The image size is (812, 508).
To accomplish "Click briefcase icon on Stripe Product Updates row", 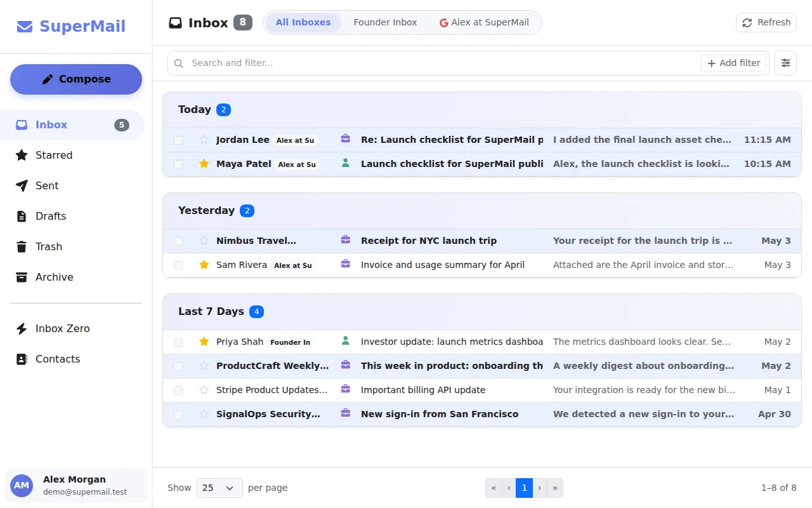I will coord(346,389).
